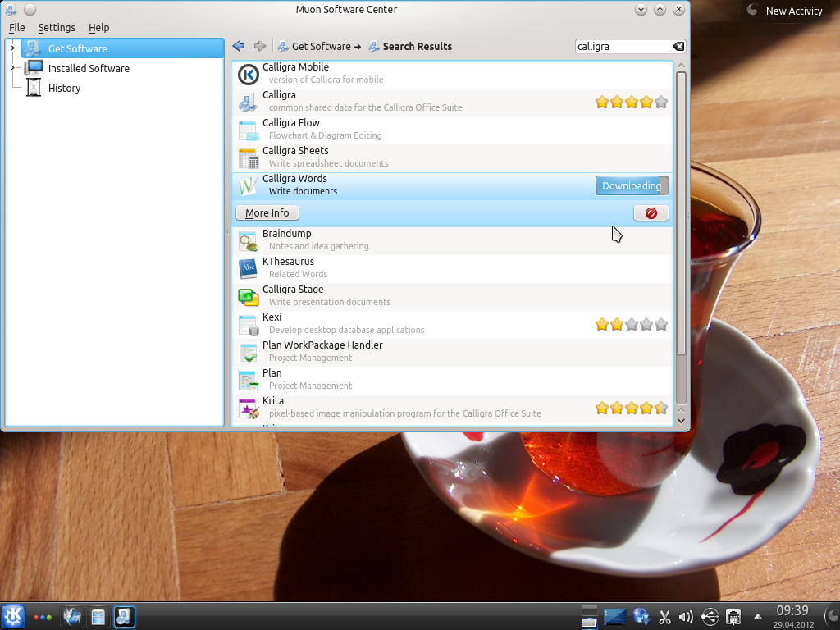
Task: Click the Calligra Words W icon
Action: tap(248, 186)
